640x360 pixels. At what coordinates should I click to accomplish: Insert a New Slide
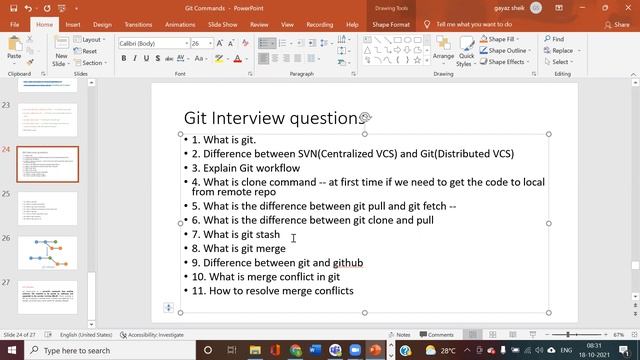pos(61,51)
